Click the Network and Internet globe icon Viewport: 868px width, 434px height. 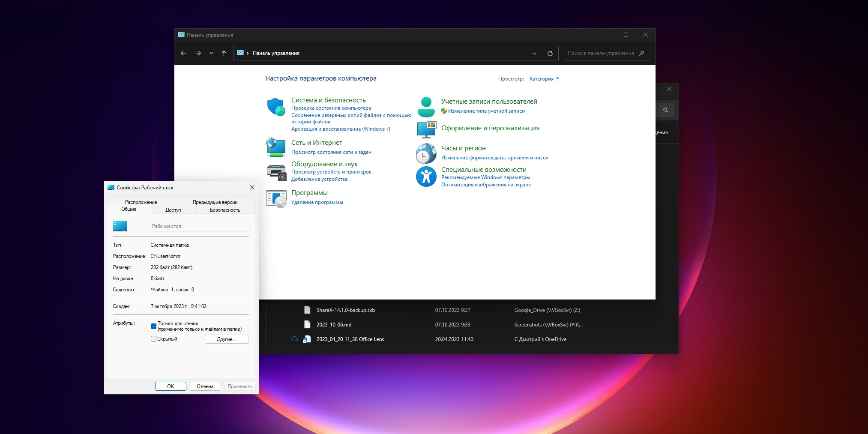point(276,147)
